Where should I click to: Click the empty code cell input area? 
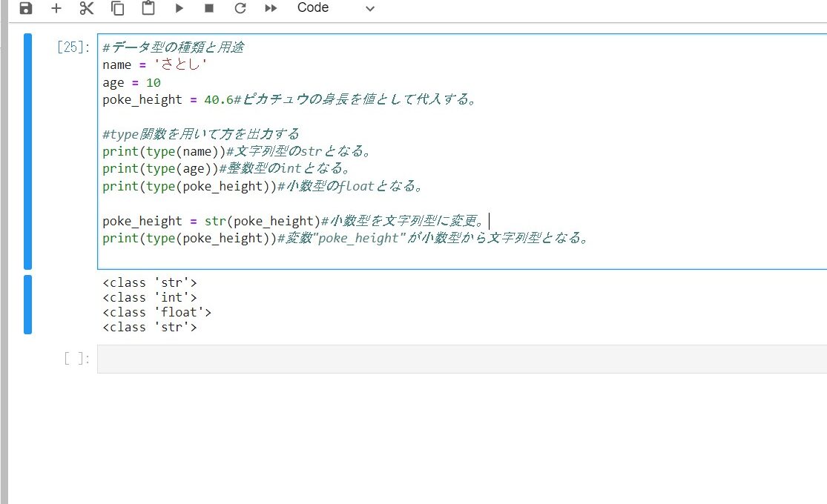pos(462,359)
